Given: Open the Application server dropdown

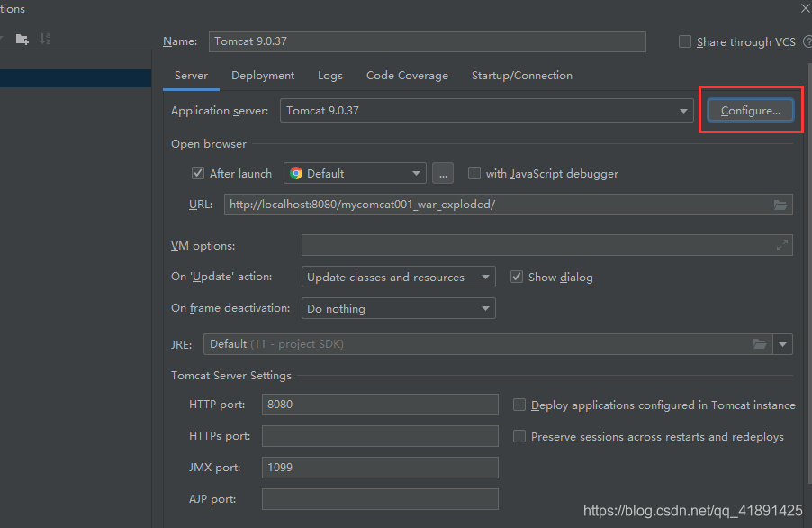Looking at the screenshot, I should [x=684, y=111].
